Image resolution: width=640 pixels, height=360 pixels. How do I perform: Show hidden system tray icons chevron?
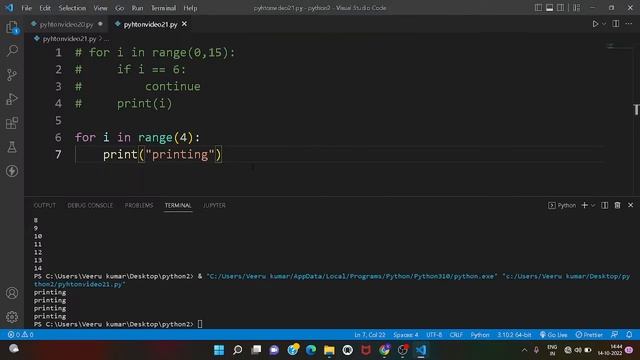pos(524,350)
